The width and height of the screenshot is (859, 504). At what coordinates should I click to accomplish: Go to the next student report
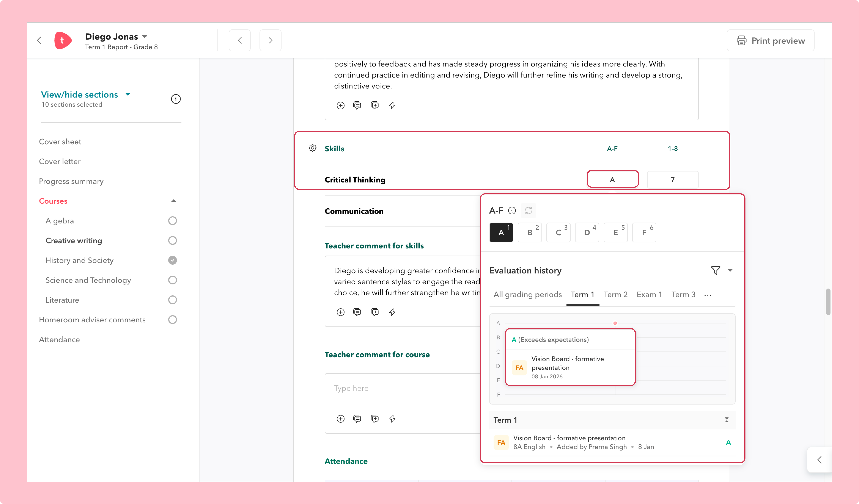270,41
